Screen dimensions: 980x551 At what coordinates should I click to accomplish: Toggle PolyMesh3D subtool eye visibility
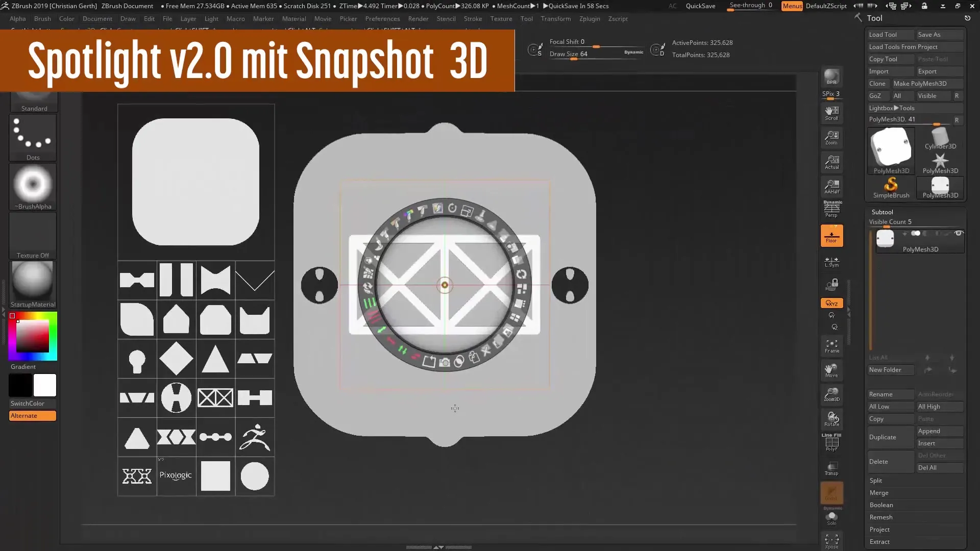click(x=959, y=234)
